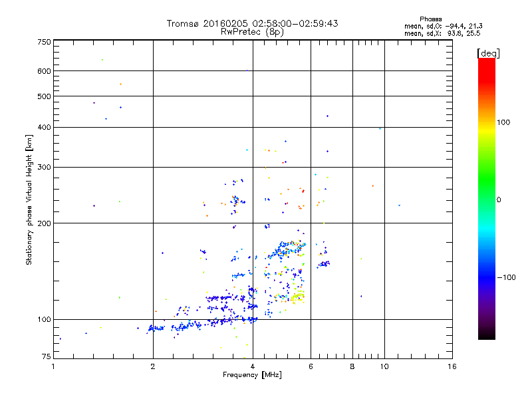This screenshot has width=532, height=399.
Task: Click the y-axis label 'Stationary phase Virtual Height [km]'
Action: pos(29,199)
